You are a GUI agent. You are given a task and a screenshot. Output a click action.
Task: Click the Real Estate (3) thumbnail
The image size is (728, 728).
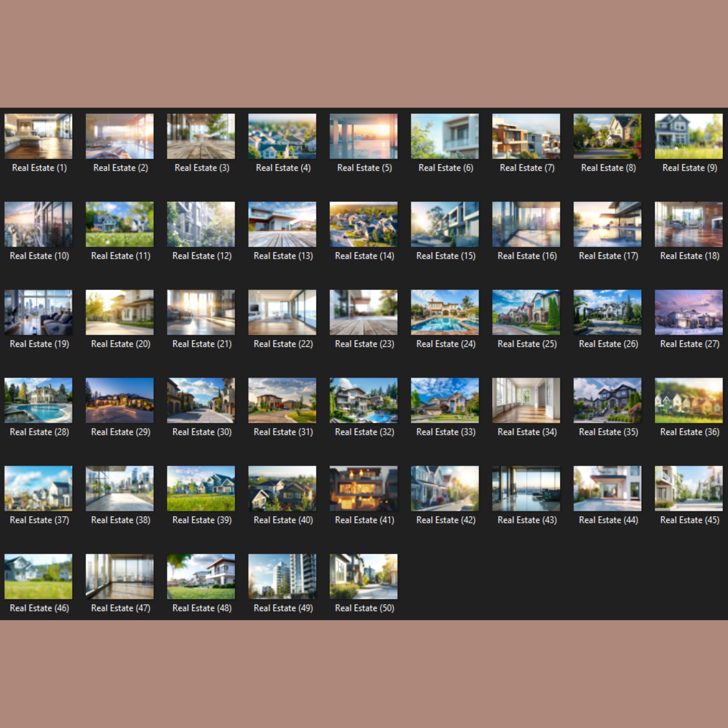coord(201,136)
